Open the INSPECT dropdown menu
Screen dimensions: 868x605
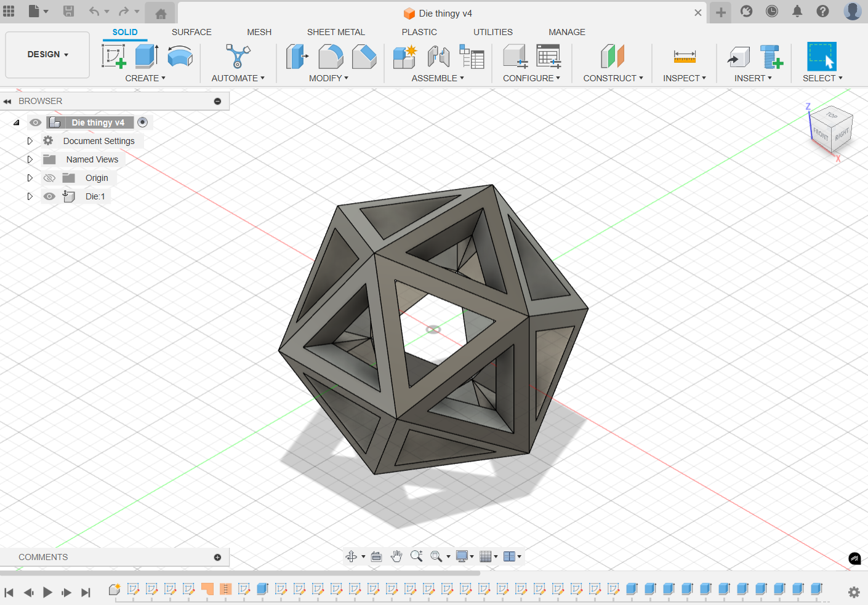tap(685, 78)
